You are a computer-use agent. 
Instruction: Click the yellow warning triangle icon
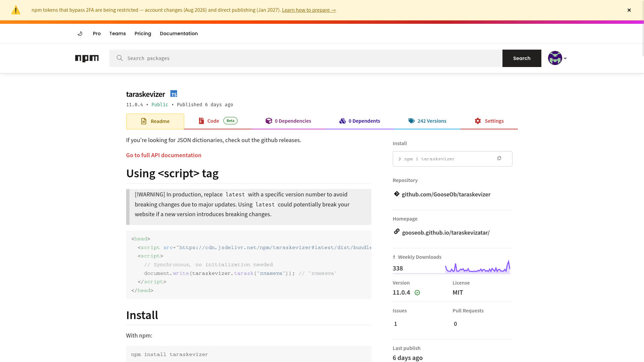[x=16, y=10]
